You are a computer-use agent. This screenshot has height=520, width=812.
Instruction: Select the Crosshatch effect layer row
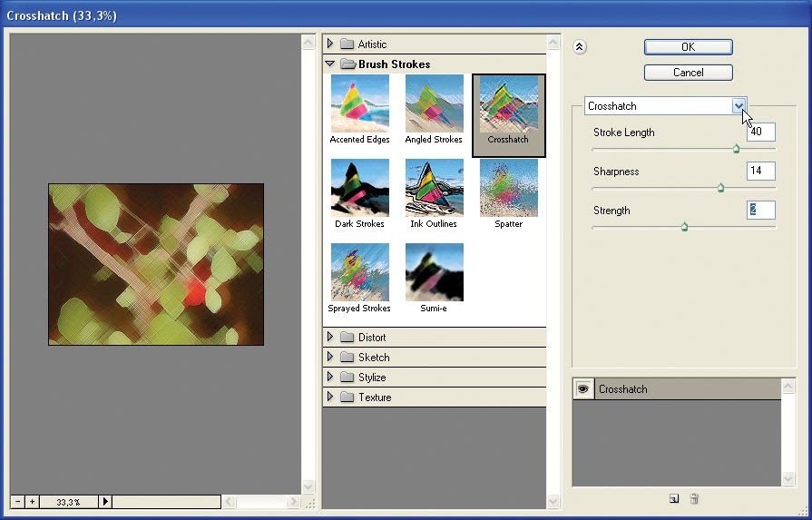pyautogui.click(x=677, y=389)
